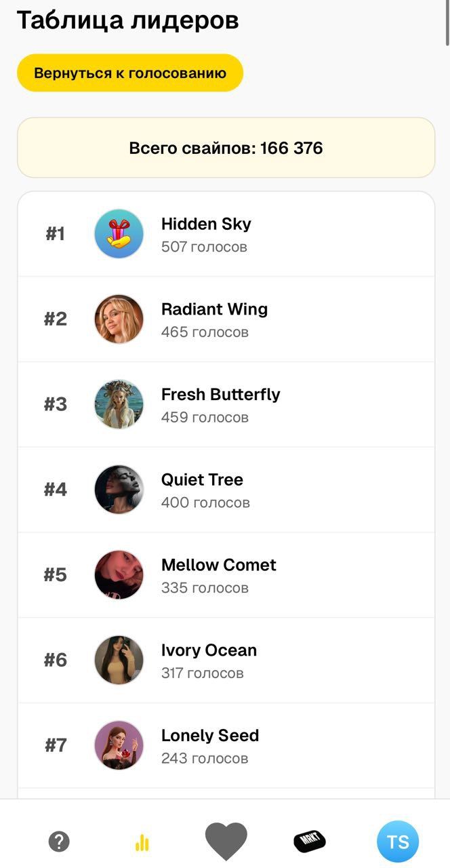The image size is (450, 868).
Task: Open the help question mark icon
Action: pos(60,841)
